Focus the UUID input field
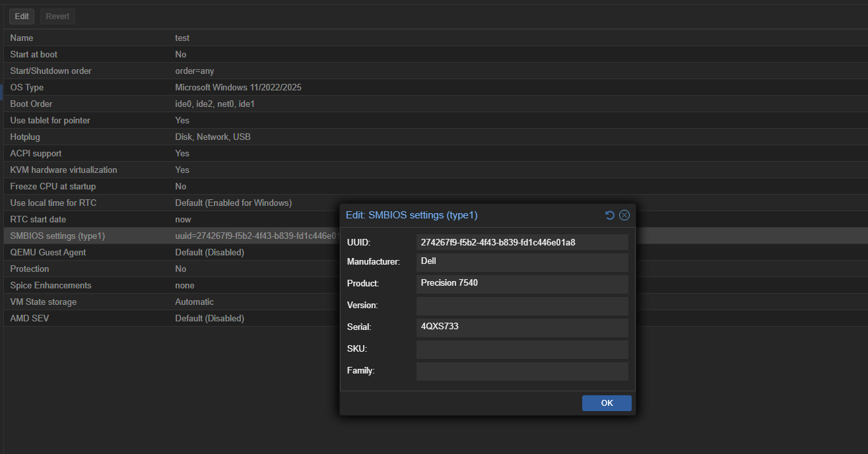This screenshot has height=454, width=868. pos(522,242)
